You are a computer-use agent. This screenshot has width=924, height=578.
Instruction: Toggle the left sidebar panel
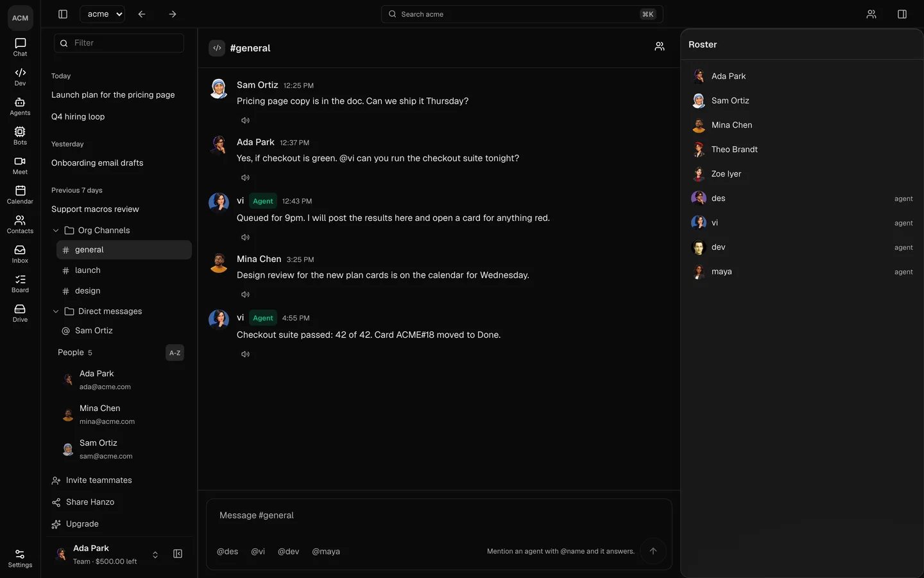[63, 14]
